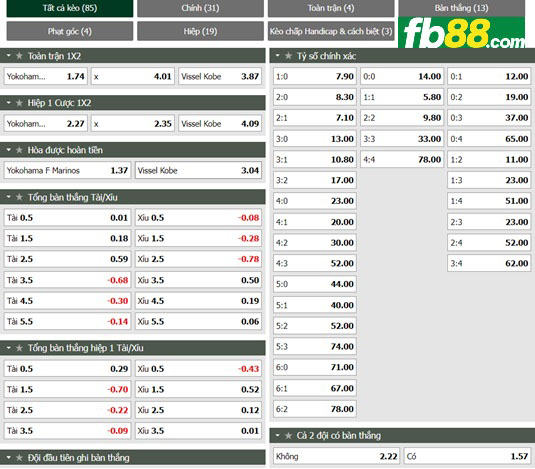Select first-half Tài 0.5 at 0.29
The width and height of the screenshot is (535, 469).
[67, 369]
